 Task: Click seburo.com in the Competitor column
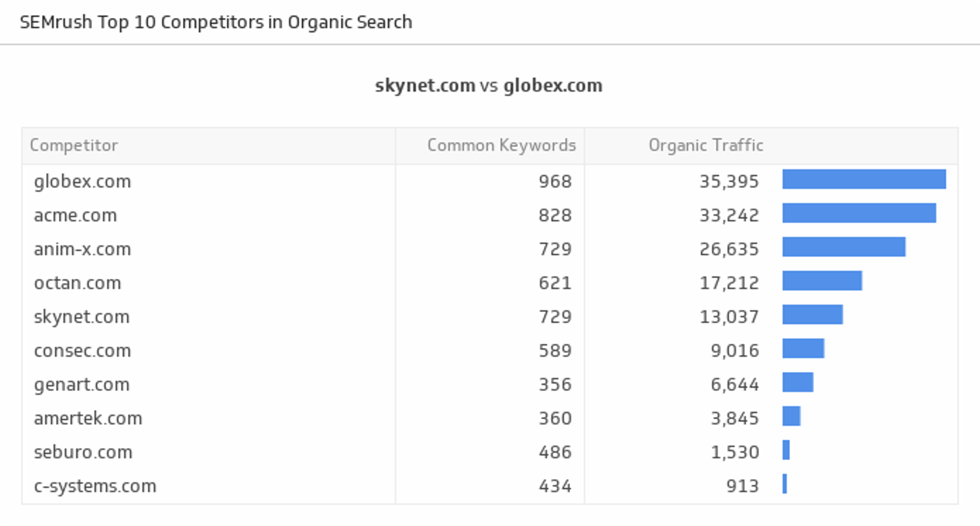click(83, 452)
